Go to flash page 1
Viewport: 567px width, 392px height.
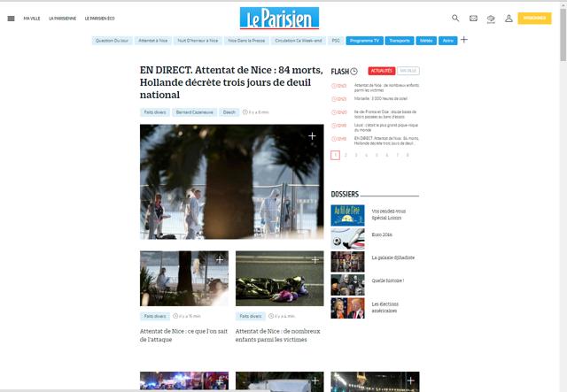(335, 156)
